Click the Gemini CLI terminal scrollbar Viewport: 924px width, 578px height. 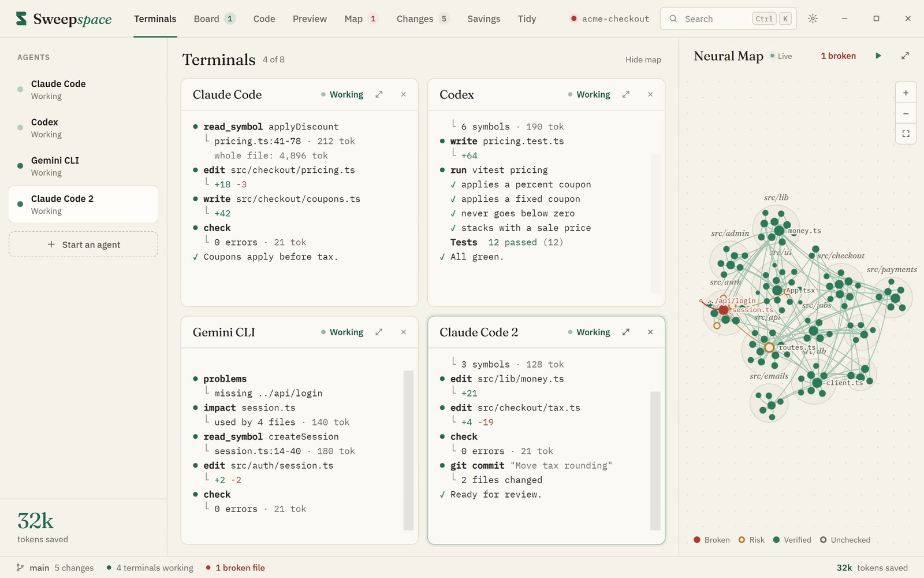pos(408,450)
